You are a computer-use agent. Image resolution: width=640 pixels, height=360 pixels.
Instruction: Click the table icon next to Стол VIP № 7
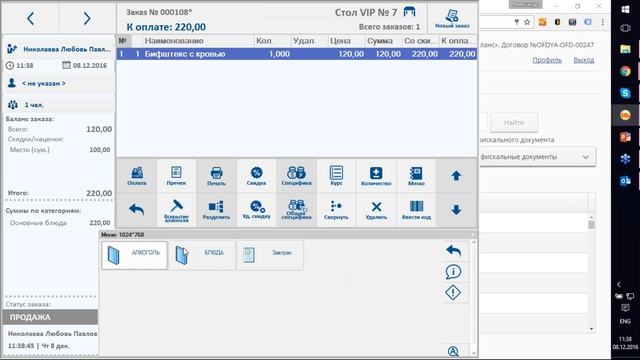click(409, 12)
